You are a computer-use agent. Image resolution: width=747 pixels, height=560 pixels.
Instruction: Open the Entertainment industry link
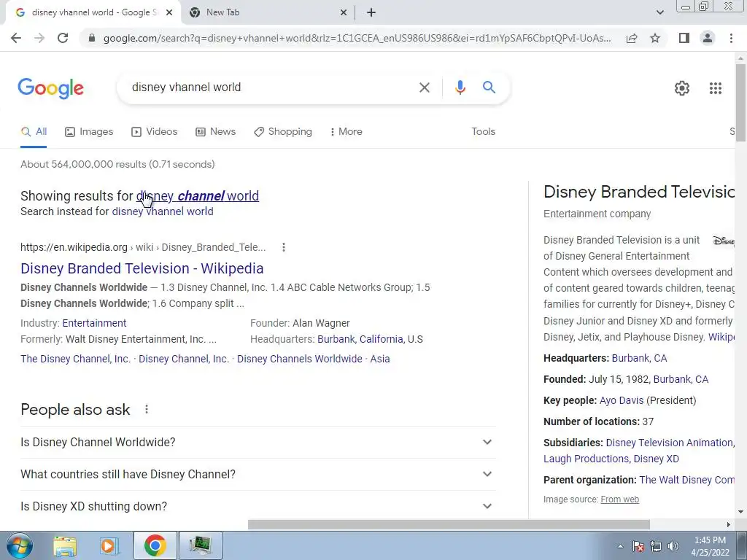[94, 323]
